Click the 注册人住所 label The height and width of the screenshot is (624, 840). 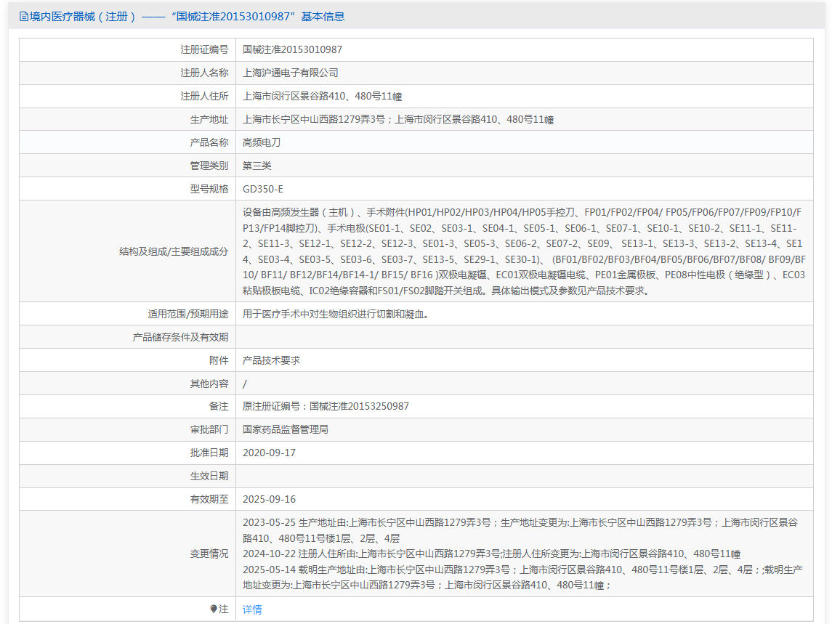(204, 97)
